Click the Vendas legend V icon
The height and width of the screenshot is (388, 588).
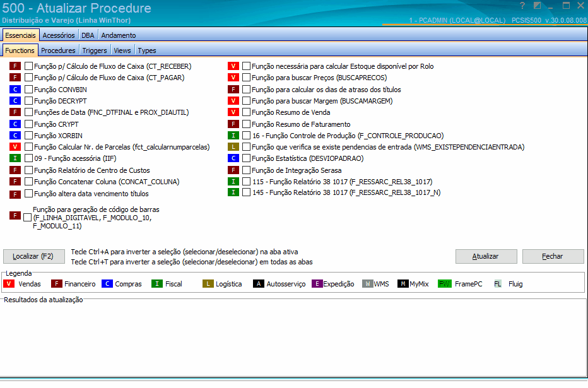point(9,284)
